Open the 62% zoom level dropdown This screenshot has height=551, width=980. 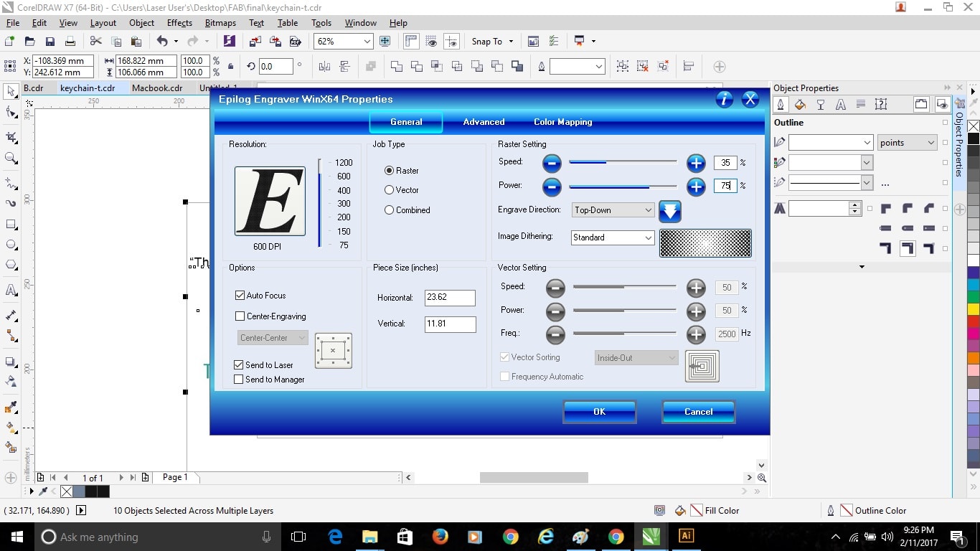point(367,42)
